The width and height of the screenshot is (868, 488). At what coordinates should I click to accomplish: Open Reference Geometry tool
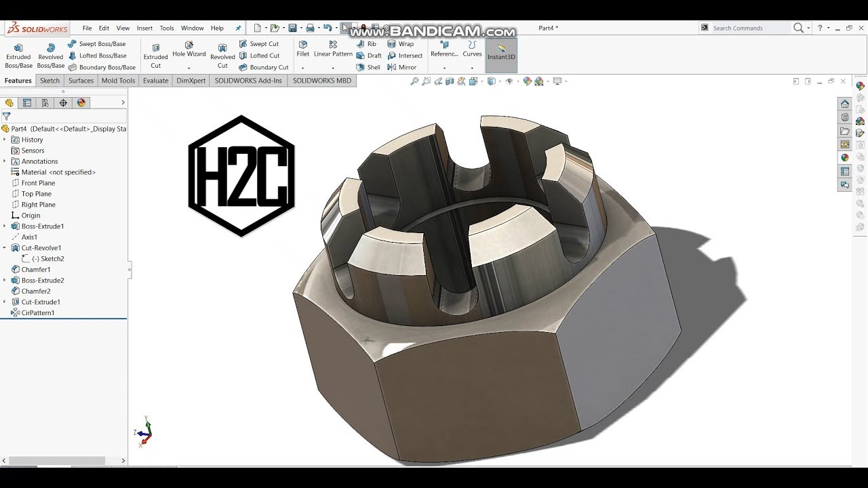[444, 49]
